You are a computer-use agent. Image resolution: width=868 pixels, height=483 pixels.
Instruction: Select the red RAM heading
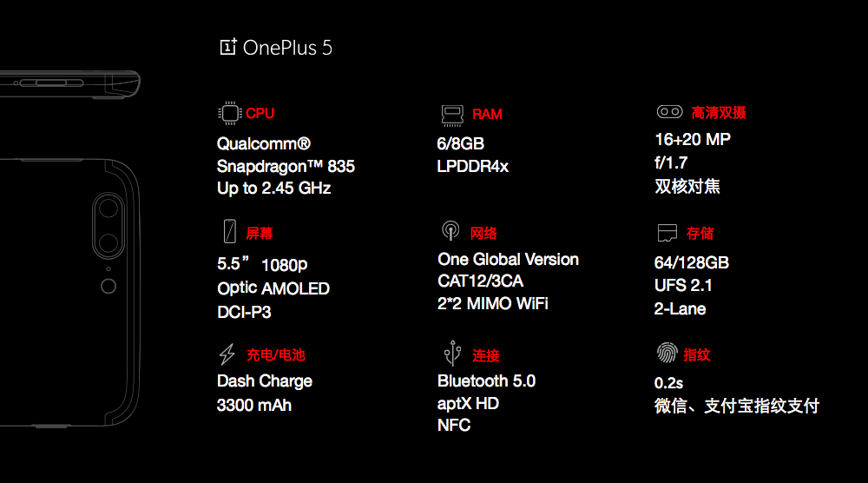487,115
